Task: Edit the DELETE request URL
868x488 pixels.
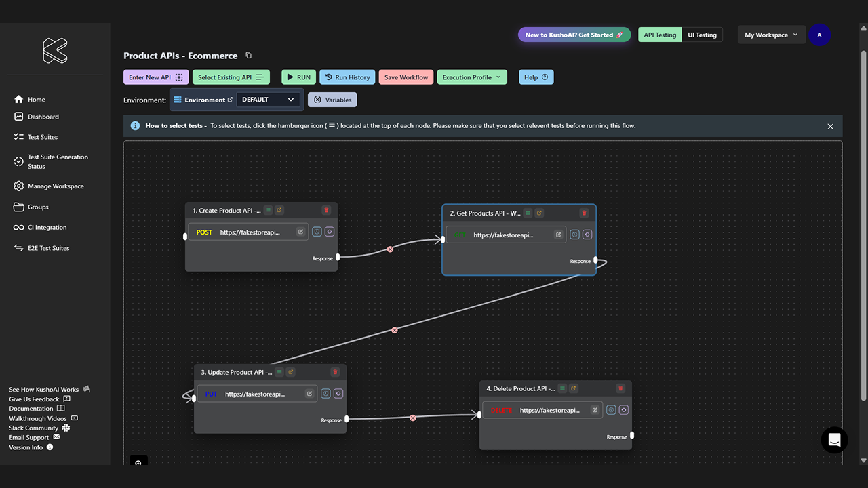Action: tap(595, 410)
